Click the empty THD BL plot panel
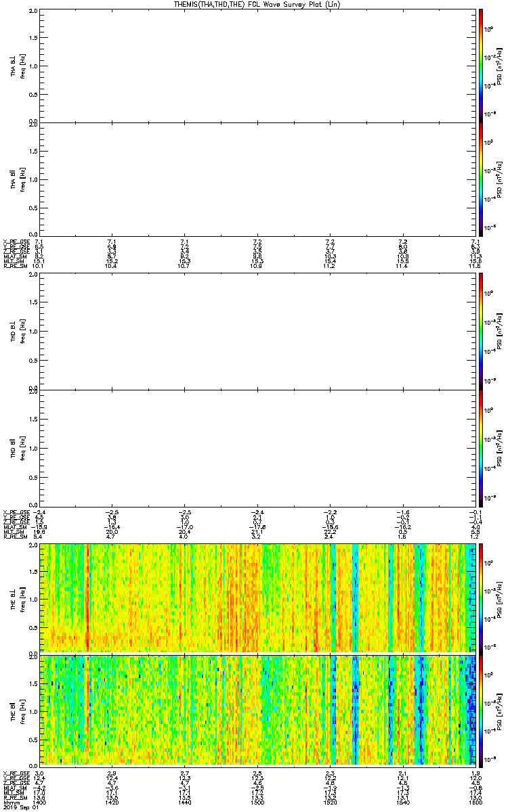Image resolution: width=508 pixels, height=812 pixels. coord(257,332)
